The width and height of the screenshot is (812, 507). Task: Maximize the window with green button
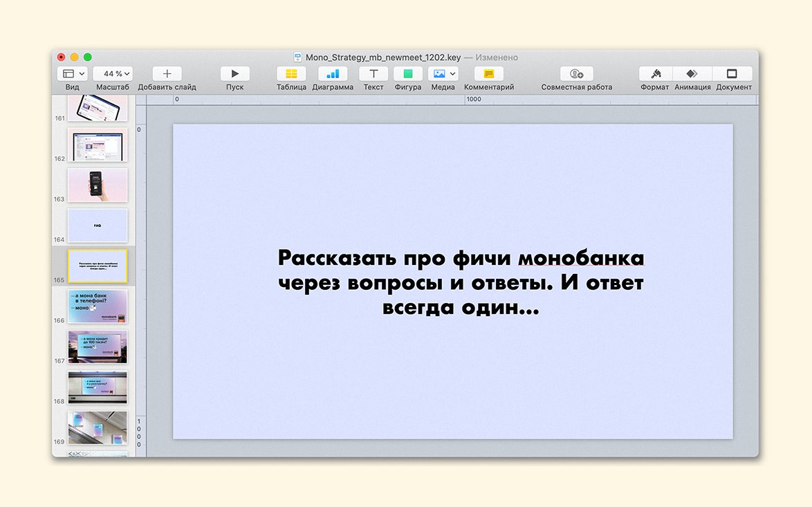tap(88, 57)
